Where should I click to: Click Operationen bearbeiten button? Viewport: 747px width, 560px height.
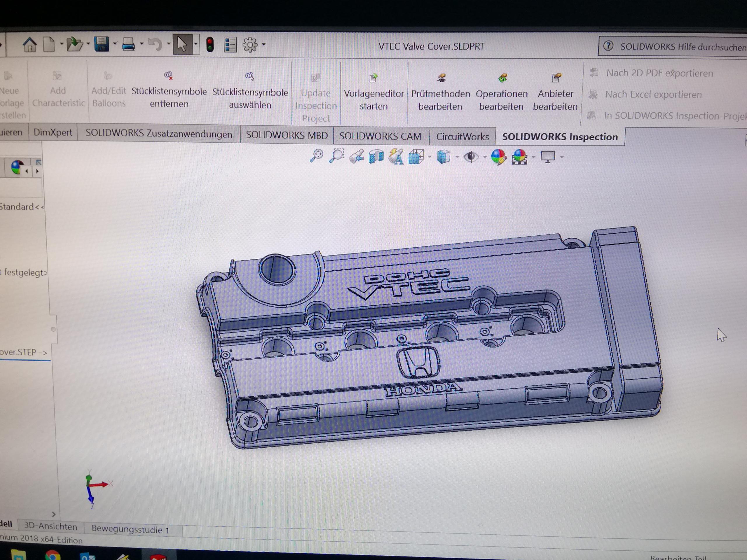[x=502, y=92]
